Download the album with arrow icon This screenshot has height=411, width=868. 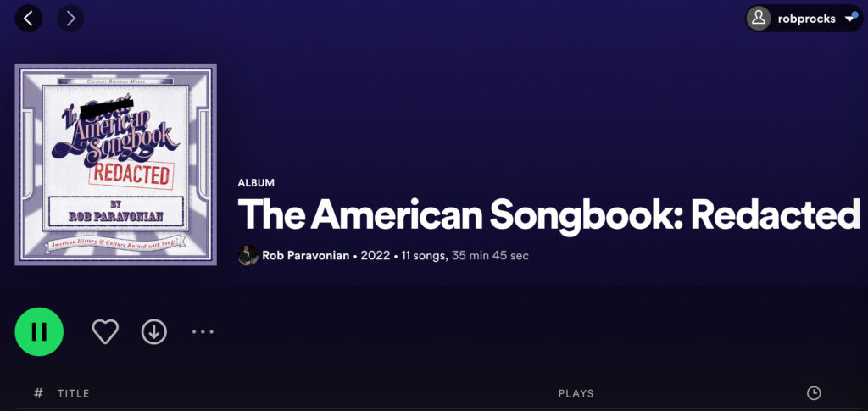(x=154, y=332)
